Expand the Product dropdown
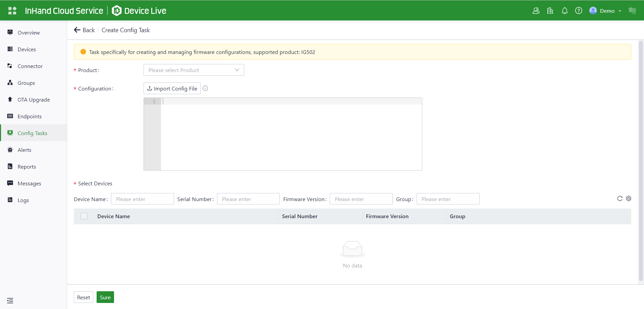This screenshot has width=644, height=309. coord(194,70)
